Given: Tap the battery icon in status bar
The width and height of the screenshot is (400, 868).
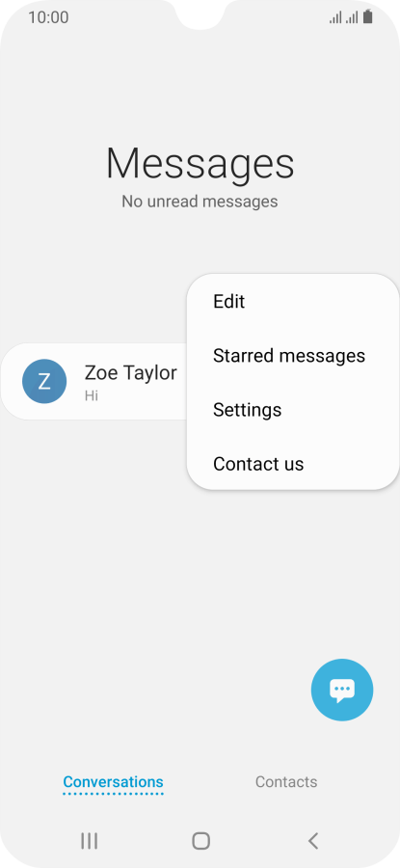Looking at the screenshot, I should click(368, 17).
